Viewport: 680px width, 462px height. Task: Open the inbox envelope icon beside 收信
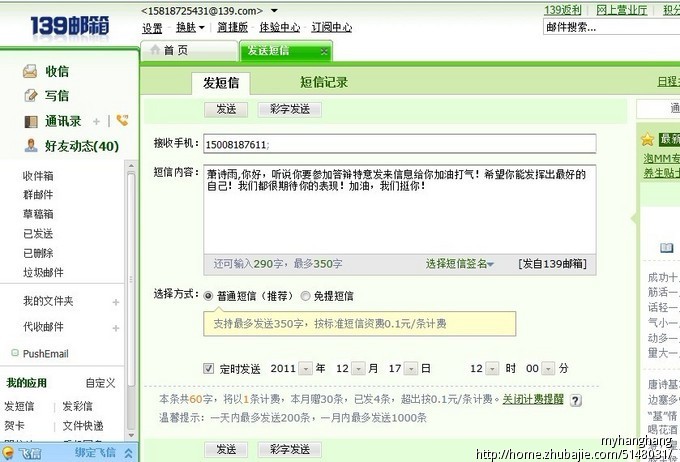pos(30,71)
